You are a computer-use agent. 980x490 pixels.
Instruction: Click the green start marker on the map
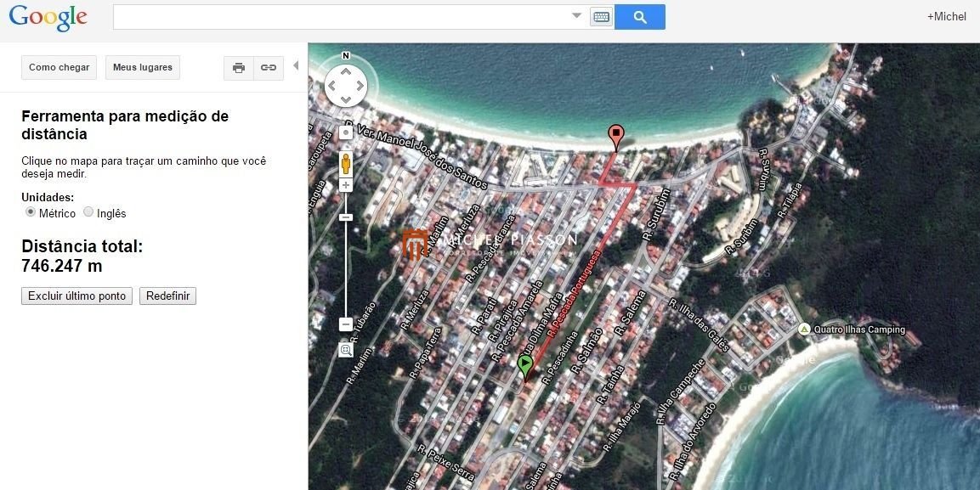(525, 366)
